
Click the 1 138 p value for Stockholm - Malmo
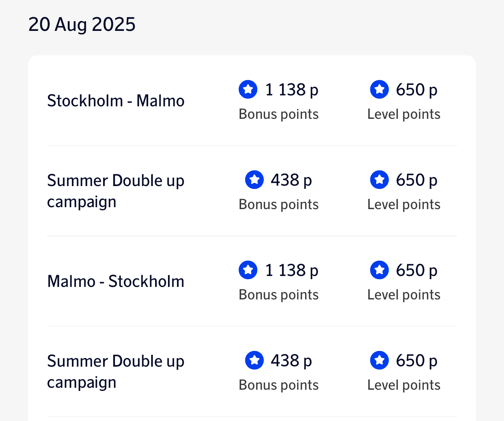291,90
